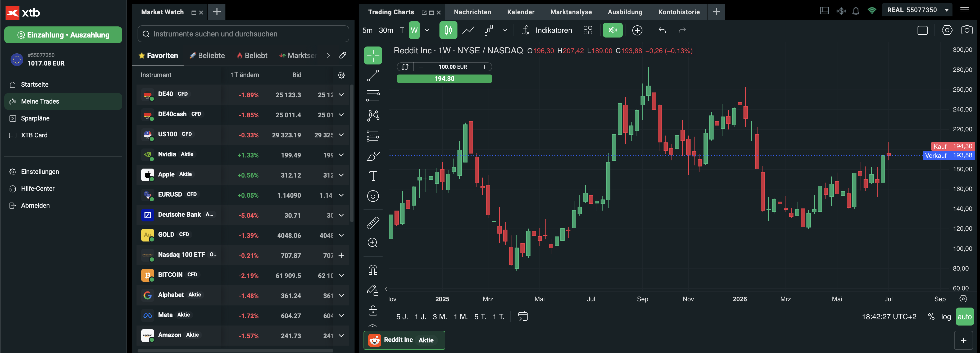
Task: Select the trend line drawing tool
Action: [x=373, y=76]
